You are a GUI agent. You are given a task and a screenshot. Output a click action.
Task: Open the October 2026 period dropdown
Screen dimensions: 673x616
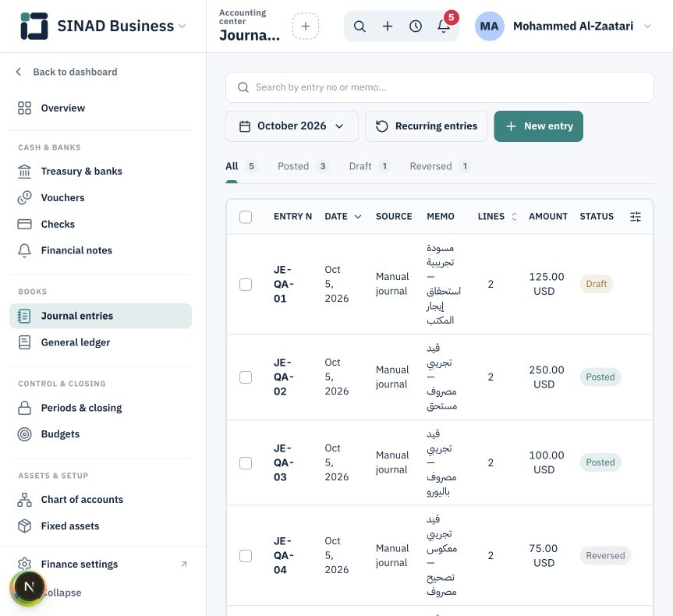[x=292, y=126]
